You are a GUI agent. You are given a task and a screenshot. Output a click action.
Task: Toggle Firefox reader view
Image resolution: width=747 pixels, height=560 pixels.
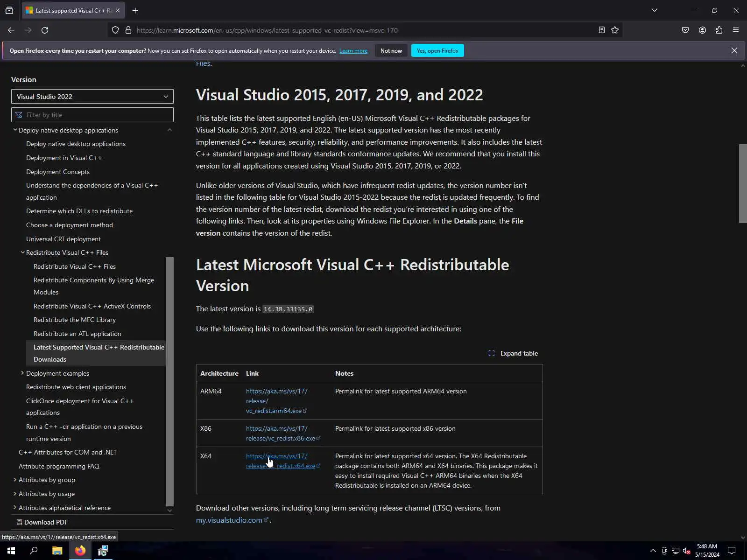[602, 30]
